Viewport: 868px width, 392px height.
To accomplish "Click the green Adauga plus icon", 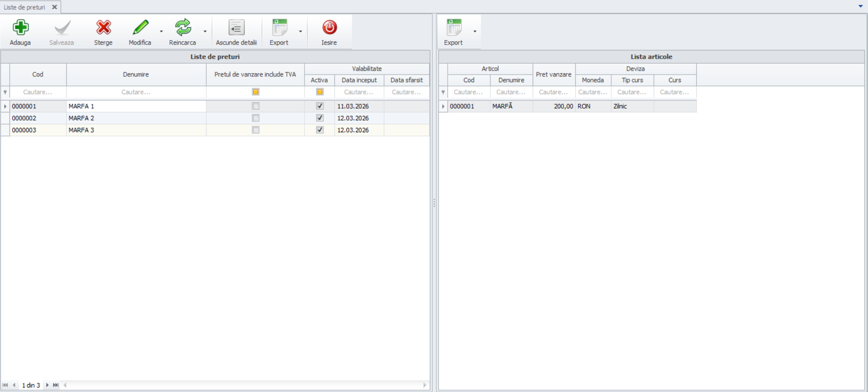I will coord(20,28).
